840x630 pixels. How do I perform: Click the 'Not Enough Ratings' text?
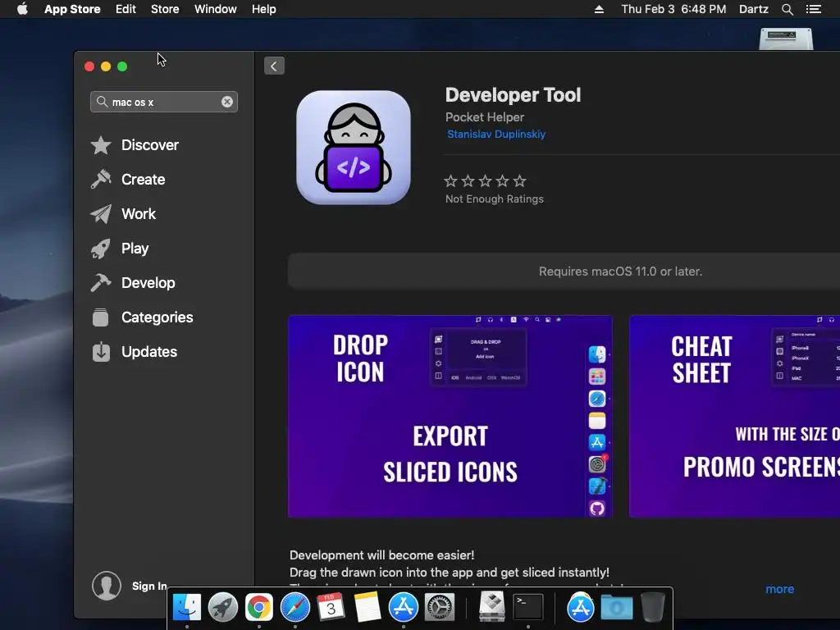(495, 199)
